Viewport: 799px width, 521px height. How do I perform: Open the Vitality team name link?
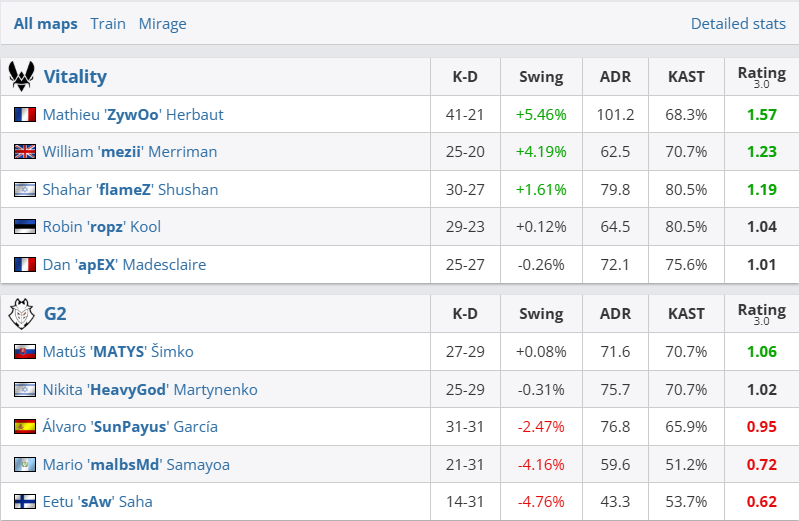tap(75, 76)
